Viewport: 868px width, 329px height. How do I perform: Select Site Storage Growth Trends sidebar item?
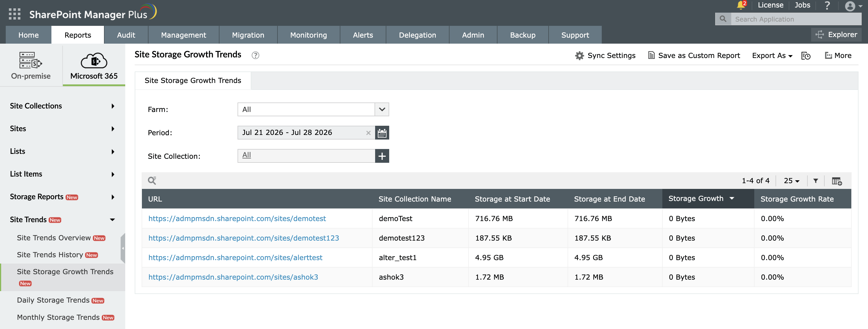click(x=63, y=277)
